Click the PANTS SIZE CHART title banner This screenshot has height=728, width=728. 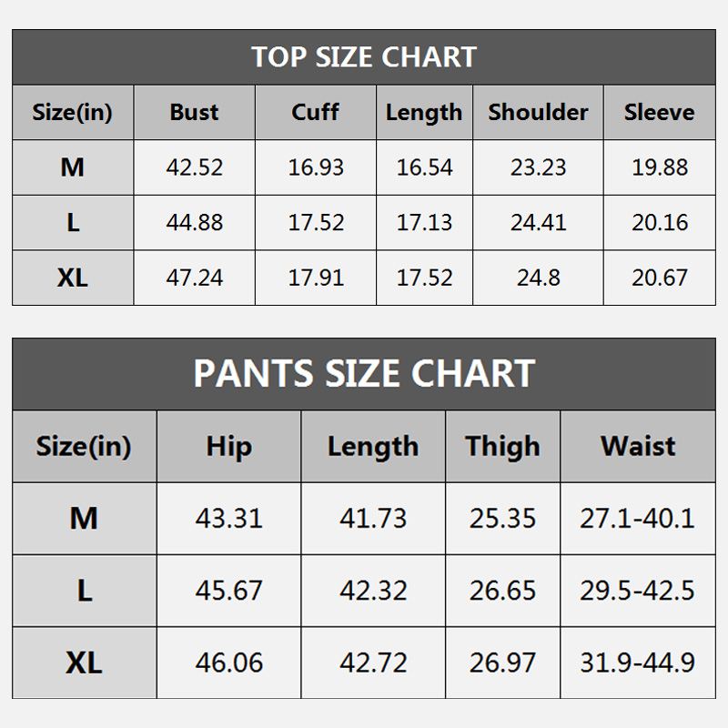pos(364,374)
